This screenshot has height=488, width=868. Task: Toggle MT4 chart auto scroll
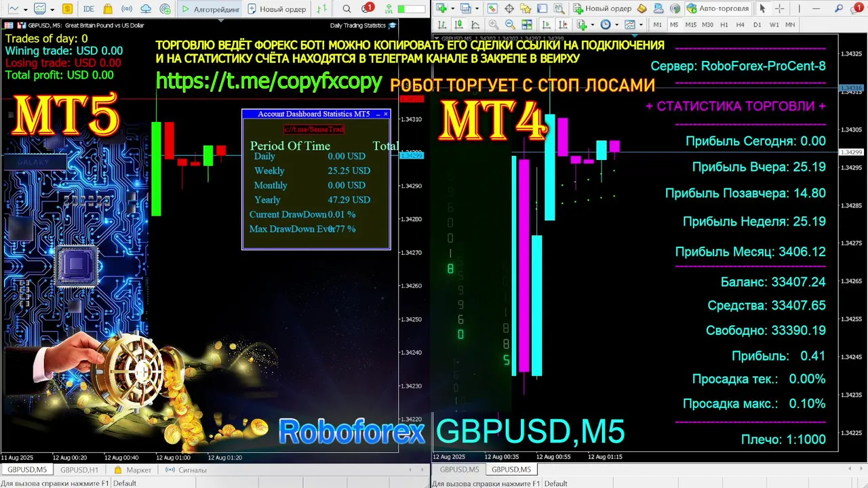(x=546, y=24)
